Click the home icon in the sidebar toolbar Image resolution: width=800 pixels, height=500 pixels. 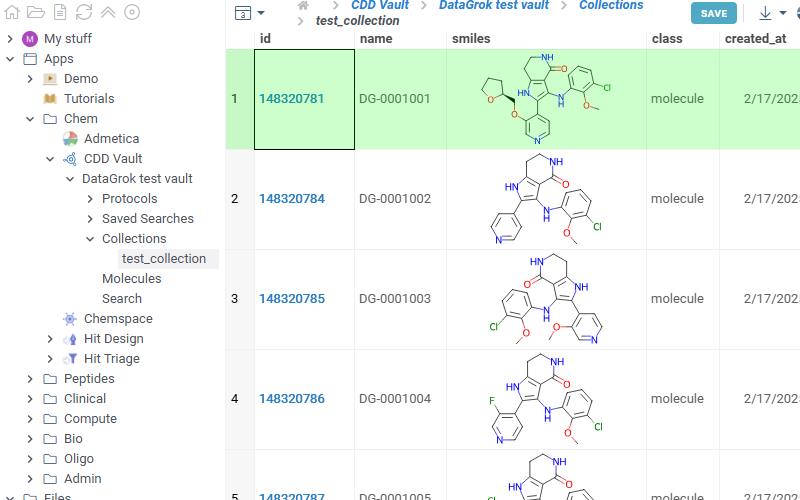pos(12,12)
